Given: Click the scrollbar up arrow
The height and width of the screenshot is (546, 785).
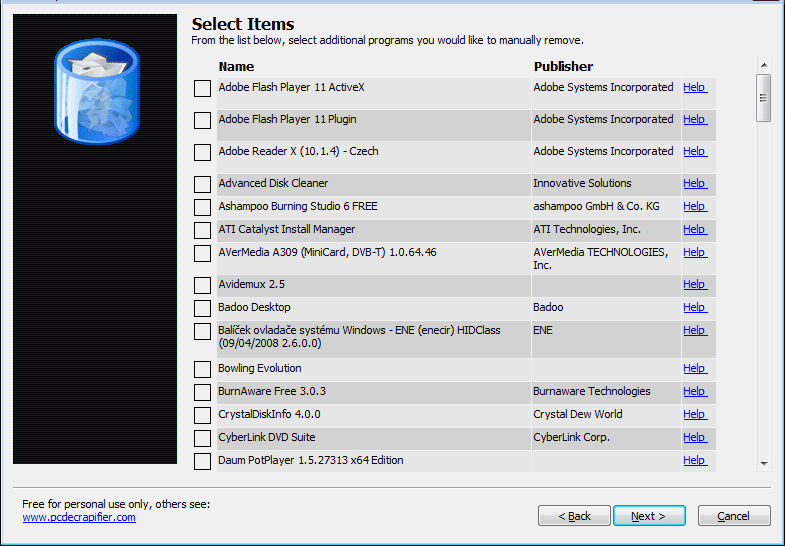Looking at the screenshot, I should click(763, 66).
